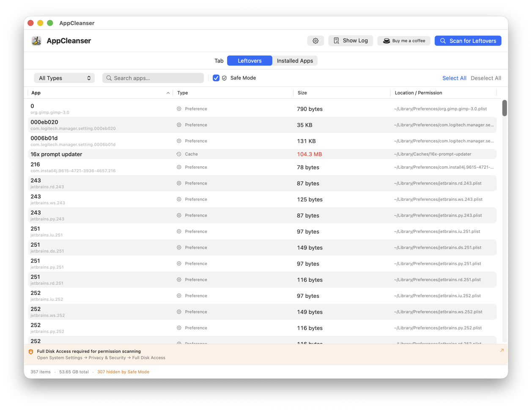Click the 357 items status text
This screenshot has width=532, height=410.
41,372
